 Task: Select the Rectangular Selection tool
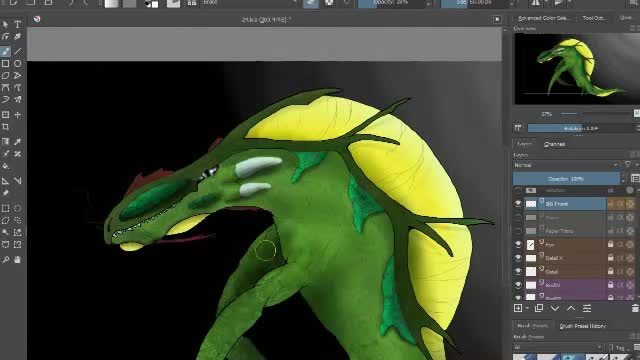click(x=5, y=208)
